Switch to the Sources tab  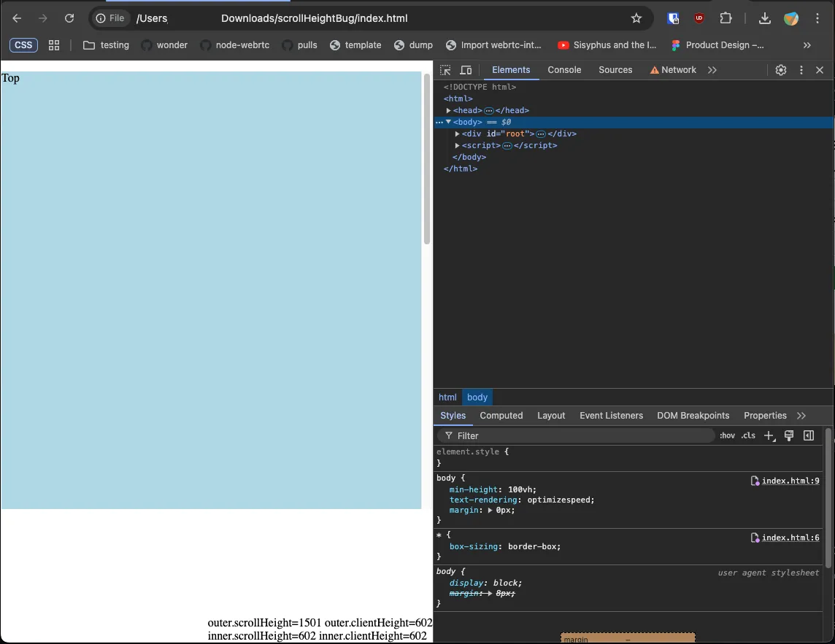pos(615,70)
